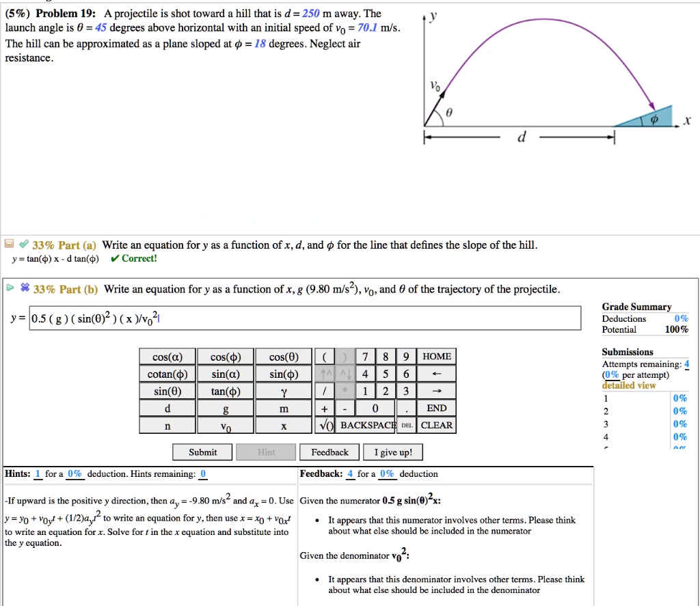Click the HOME cursor key

point(437,357)
